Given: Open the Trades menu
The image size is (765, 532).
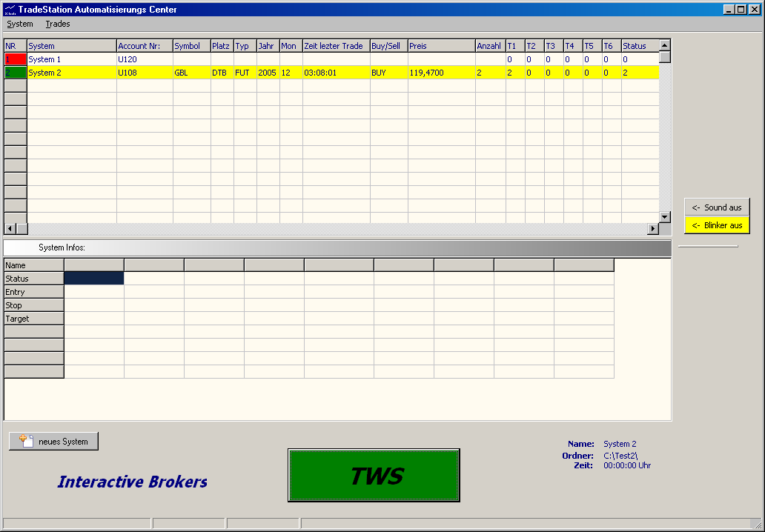Looking at the screenshot, I should (58, 24).
